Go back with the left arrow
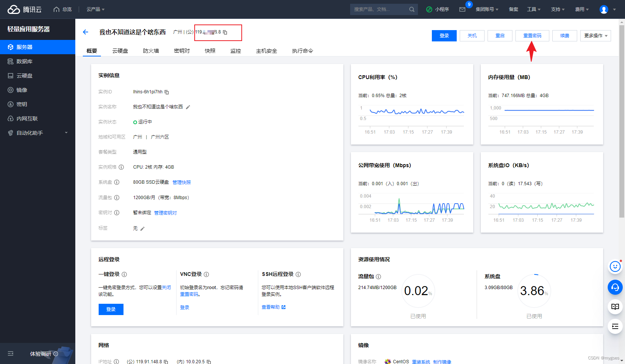 pos(85,32)
